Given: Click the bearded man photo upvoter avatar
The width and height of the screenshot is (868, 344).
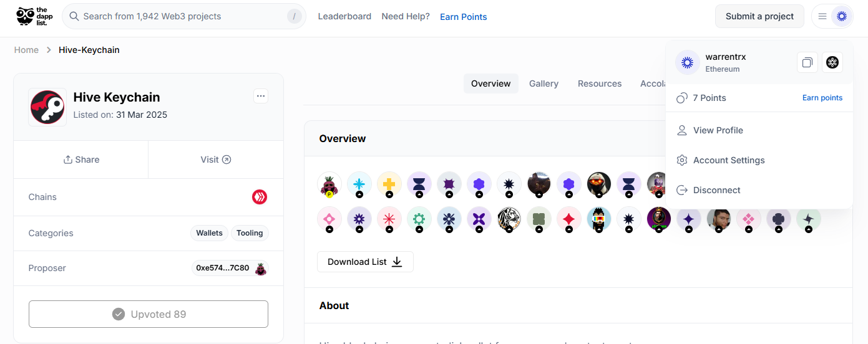Looking at the screenshot, I should [719, 219].
